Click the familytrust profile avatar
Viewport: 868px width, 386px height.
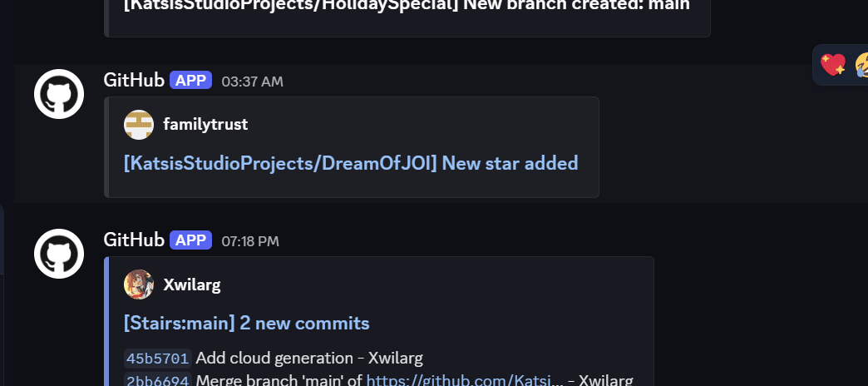(x=139, y=125)
